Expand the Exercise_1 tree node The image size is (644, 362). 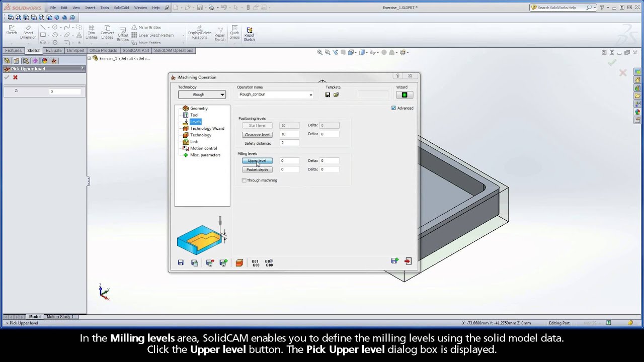[x=89, y=58]
